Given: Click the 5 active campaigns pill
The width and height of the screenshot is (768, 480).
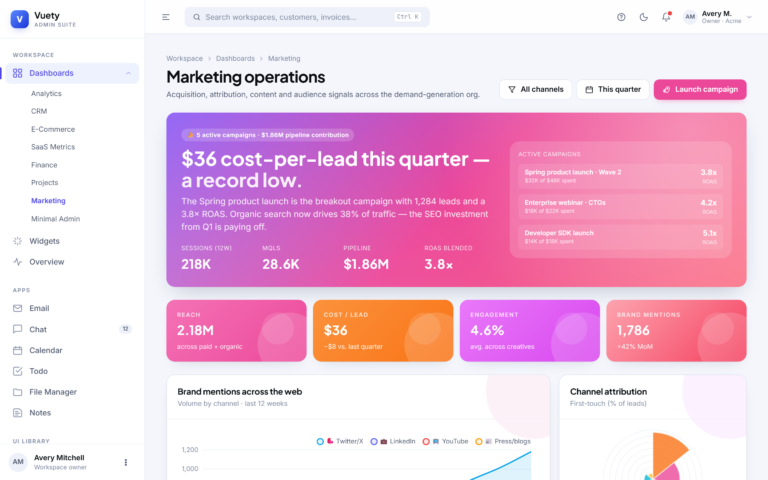Looking at the screenshot, I should 267,135.
